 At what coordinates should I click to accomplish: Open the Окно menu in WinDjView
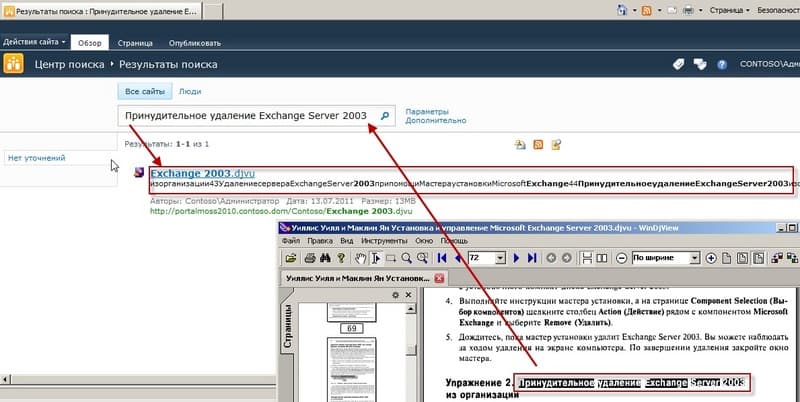[x=424, y=241]
